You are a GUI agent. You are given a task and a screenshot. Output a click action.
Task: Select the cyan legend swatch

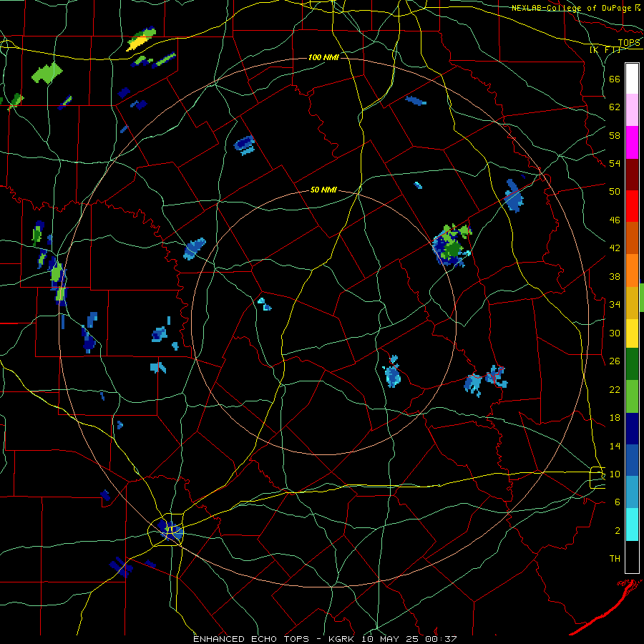coord(632,525)
